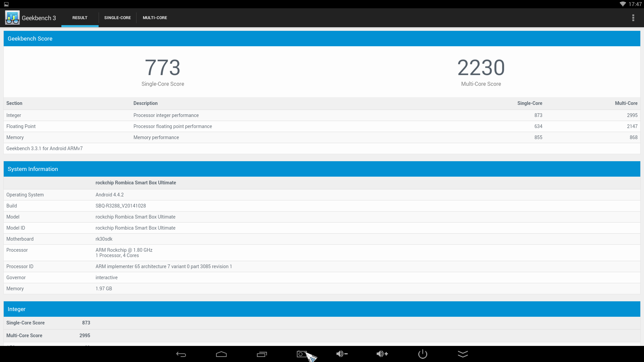Click the picture notification icon in status bar

(x=6, y=4)
